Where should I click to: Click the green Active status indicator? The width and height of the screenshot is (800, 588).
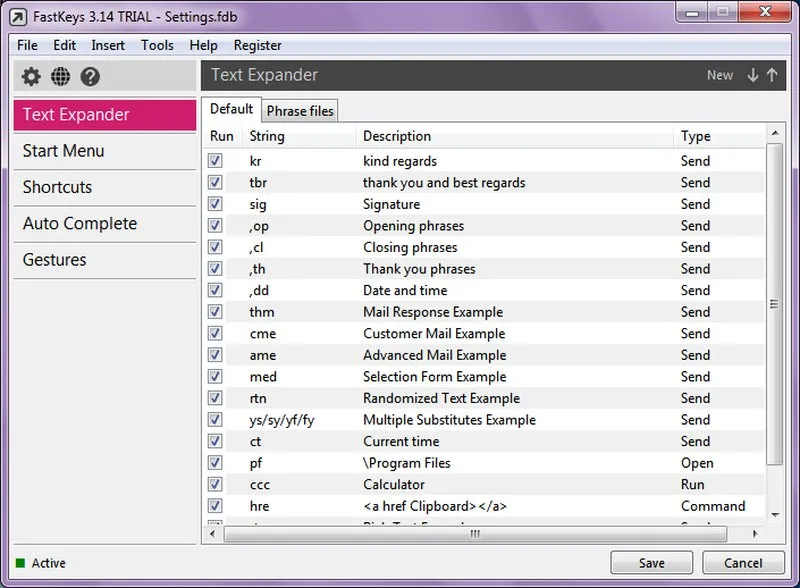(20, 563)
